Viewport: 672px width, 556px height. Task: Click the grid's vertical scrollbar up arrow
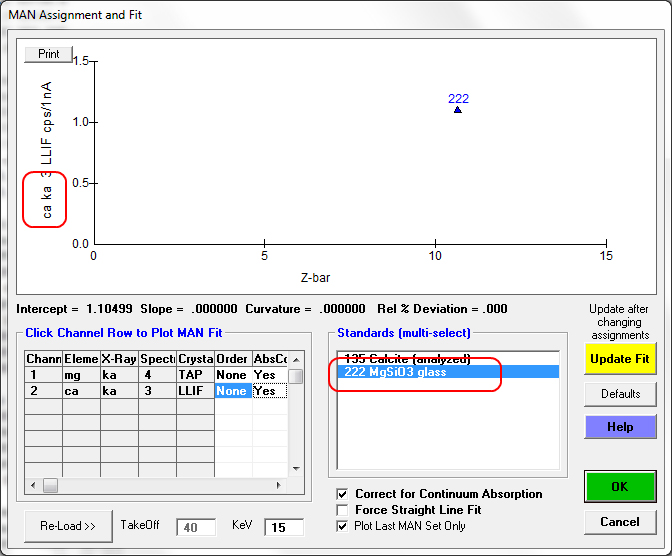point(296,358)
